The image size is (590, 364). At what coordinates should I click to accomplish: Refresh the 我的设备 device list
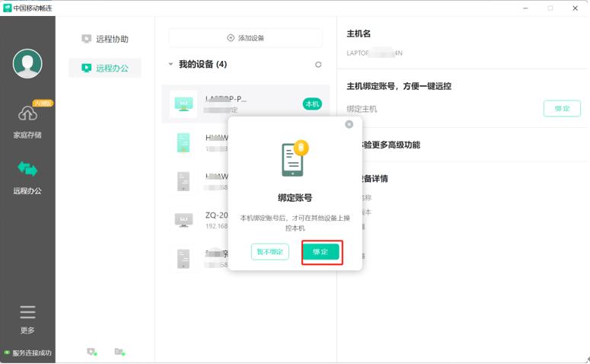tap(318, 65)
